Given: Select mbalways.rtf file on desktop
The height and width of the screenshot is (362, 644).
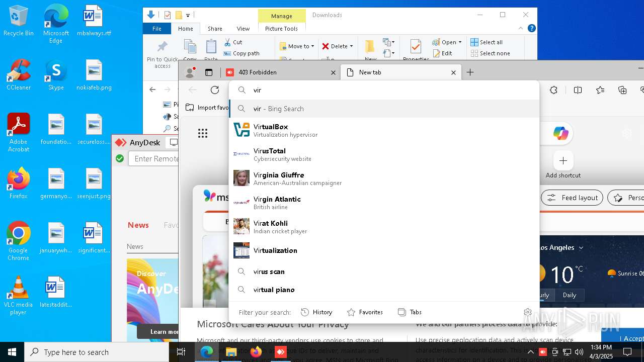Looking at the screenshot, I should click(94, 21).
